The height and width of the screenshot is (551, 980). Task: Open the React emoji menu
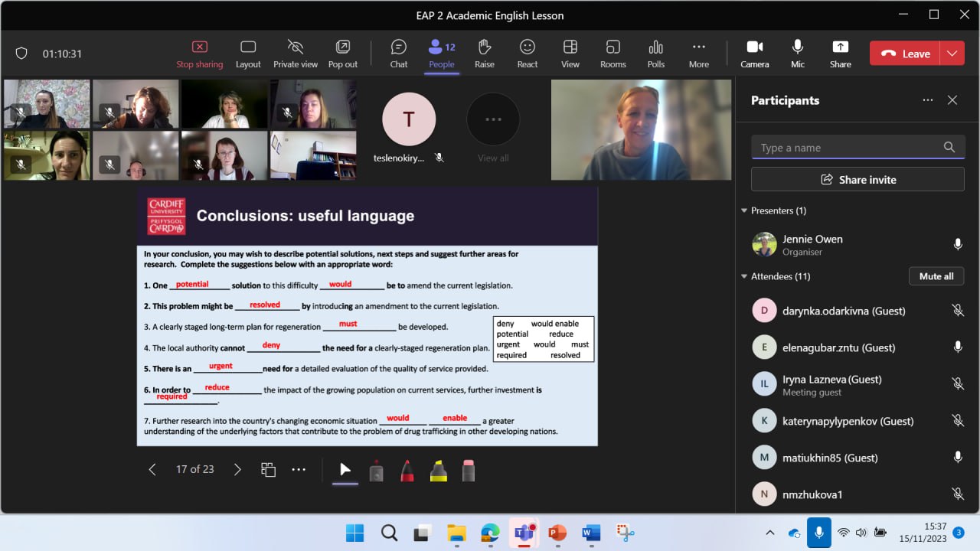click(527, 54)
